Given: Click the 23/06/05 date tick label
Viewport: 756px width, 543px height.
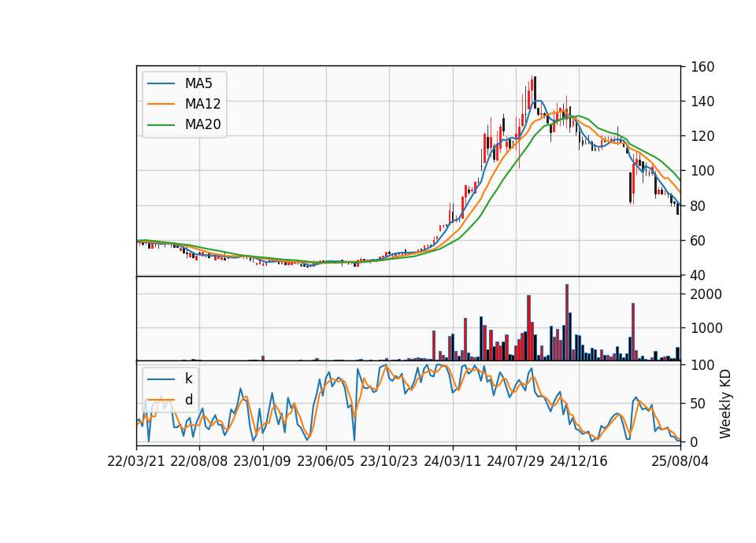Looking at the screenshot, I should pyautogui.click(x=325, y=461).
